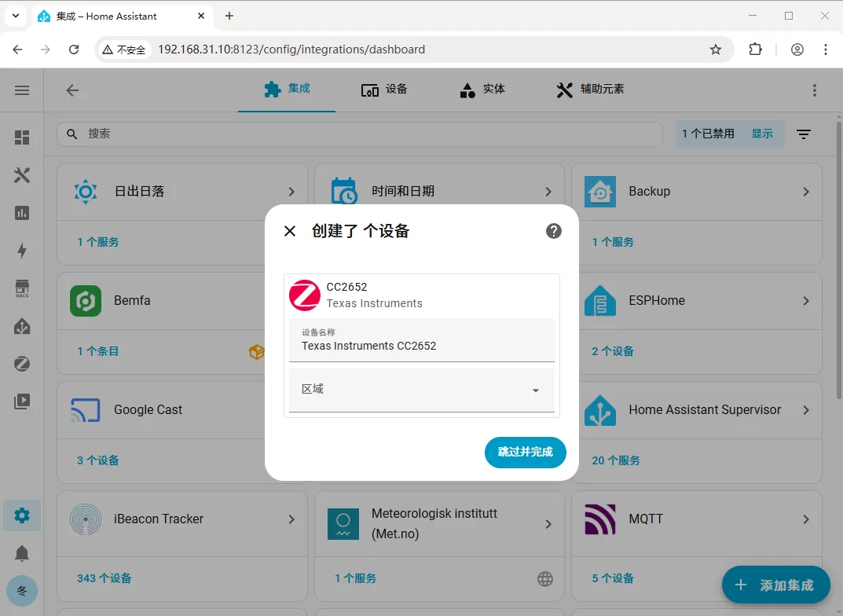Screen dimensions: 843x616
Task: Expand the 时间和日期 card chevron
Action: tap(548, 192)
